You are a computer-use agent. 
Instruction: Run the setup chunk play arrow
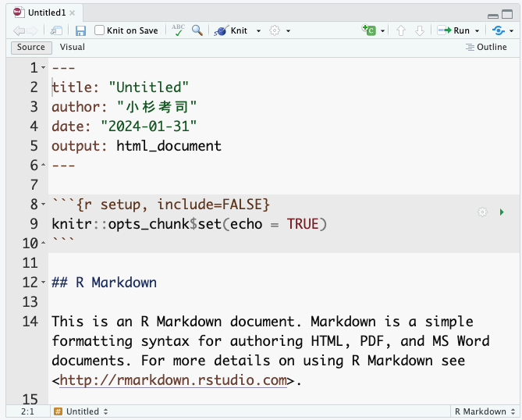502,212
